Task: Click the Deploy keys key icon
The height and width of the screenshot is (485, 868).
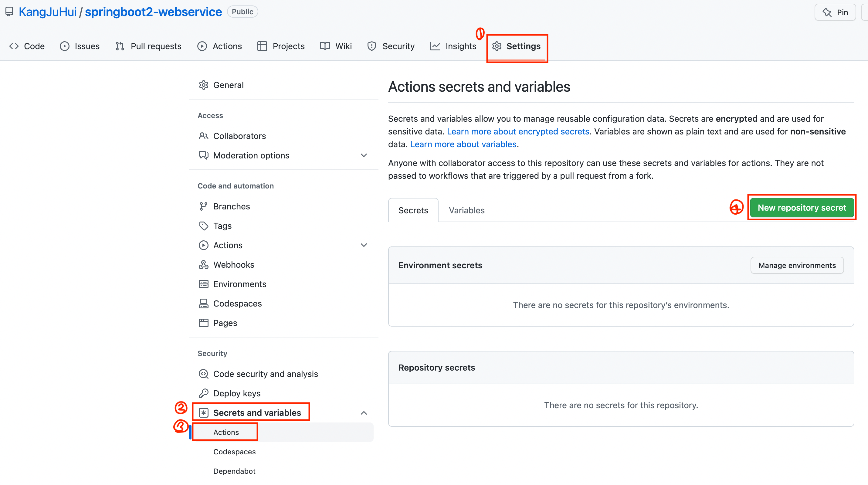Action: [x=204, y=393]
